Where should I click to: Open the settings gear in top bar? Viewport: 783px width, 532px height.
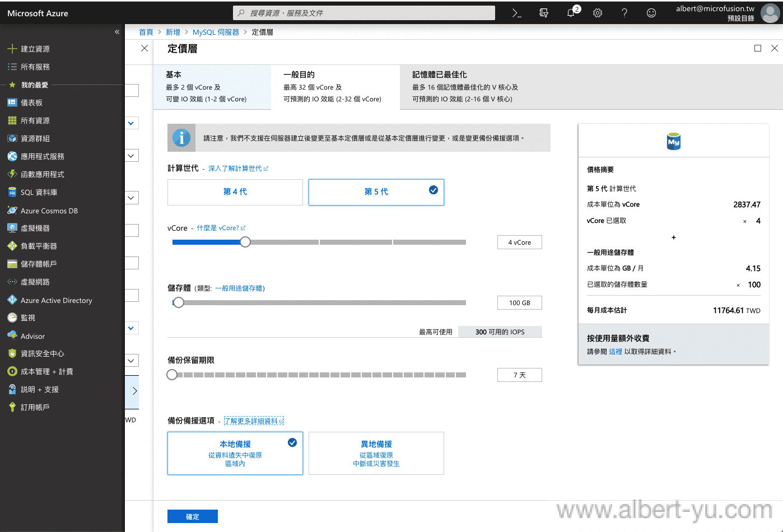click(x=598, y=13)
